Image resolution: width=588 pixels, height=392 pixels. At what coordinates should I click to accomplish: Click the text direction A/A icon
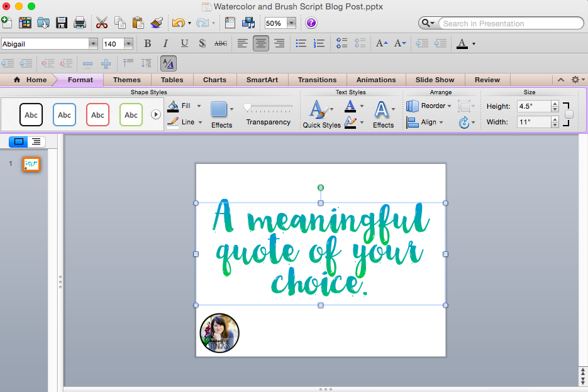[x=169, y=63]
